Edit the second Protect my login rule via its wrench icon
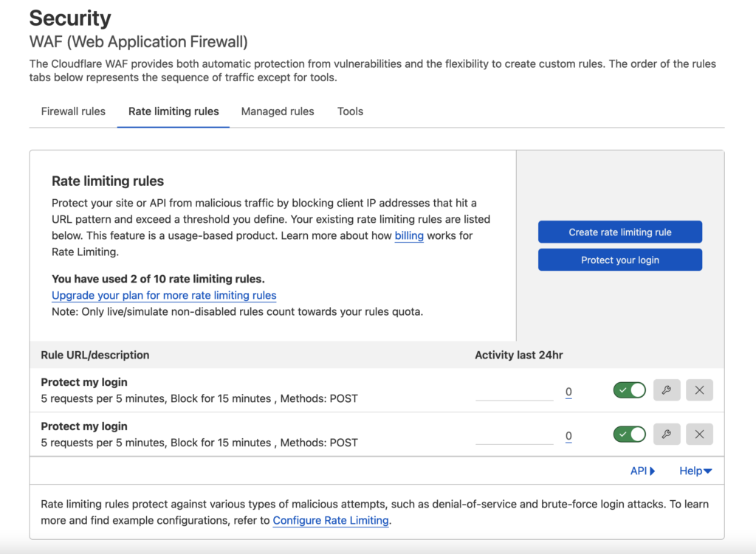 pyautogui.click(x=667, y=434)
